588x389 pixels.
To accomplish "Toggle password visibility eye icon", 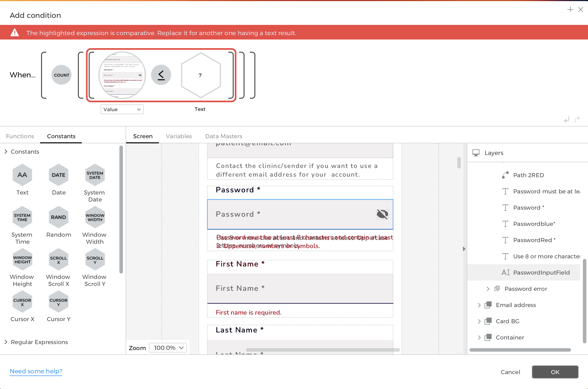I will tap(382, 214).
